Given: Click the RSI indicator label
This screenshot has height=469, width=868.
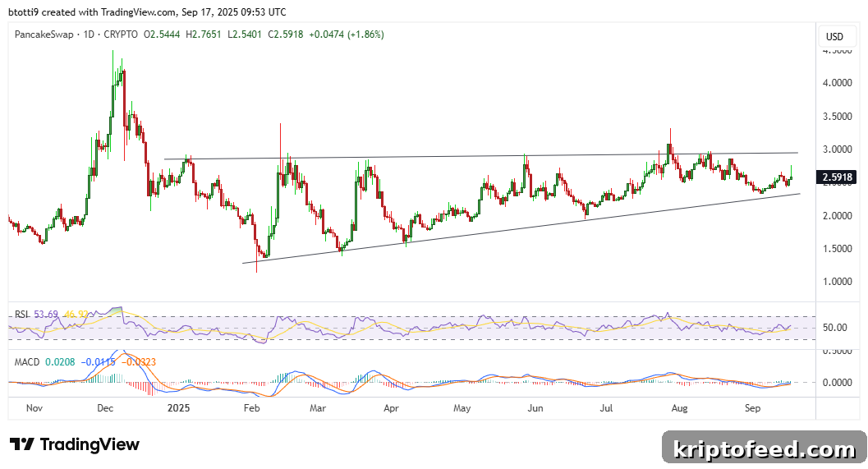Looking at the screenshot, I should (21, 315).
